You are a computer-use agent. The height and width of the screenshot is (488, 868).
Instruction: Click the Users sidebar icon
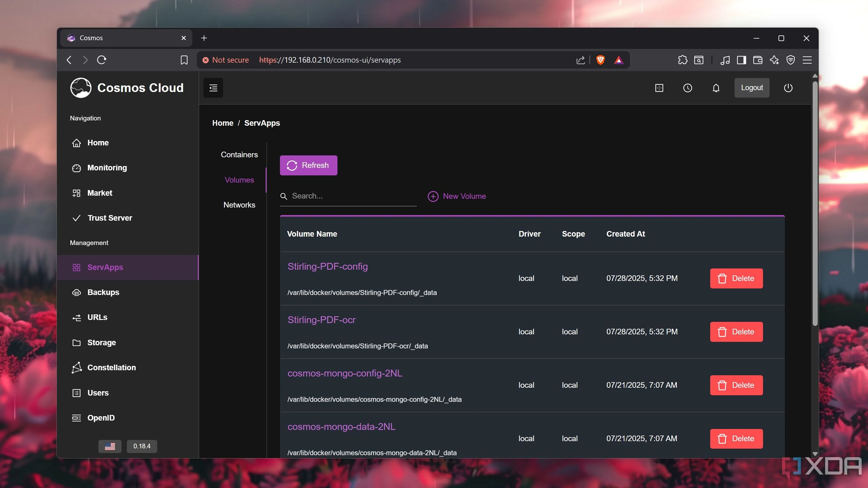pyautogui.click(x=76, y=393)
